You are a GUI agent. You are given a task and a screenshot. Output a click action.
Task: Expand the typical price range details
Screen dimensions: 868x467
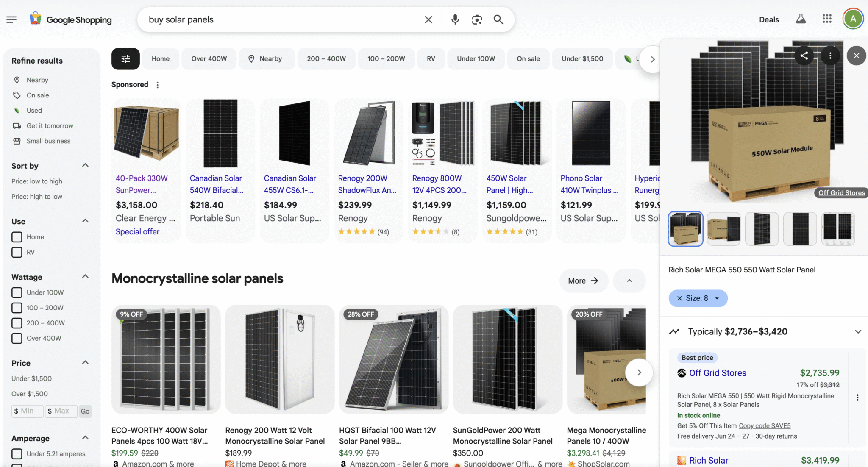click(858, 331)
